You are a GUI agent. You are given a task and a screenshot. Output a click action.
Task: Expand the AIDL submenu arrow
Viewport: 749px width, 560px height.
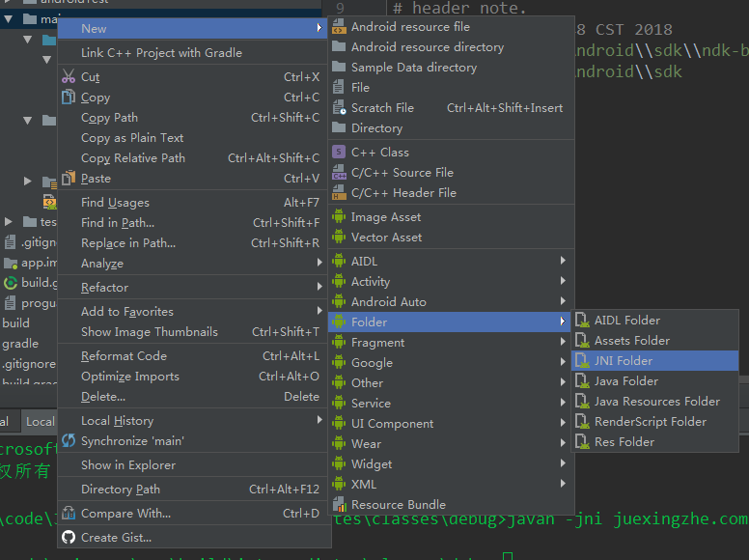pos(563,261)
